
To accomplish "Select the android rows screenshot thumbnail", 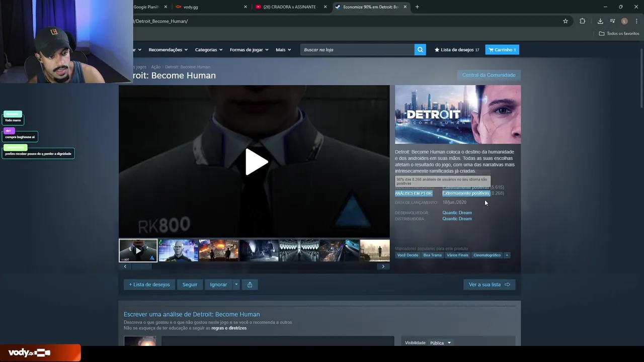I will 299,250.
